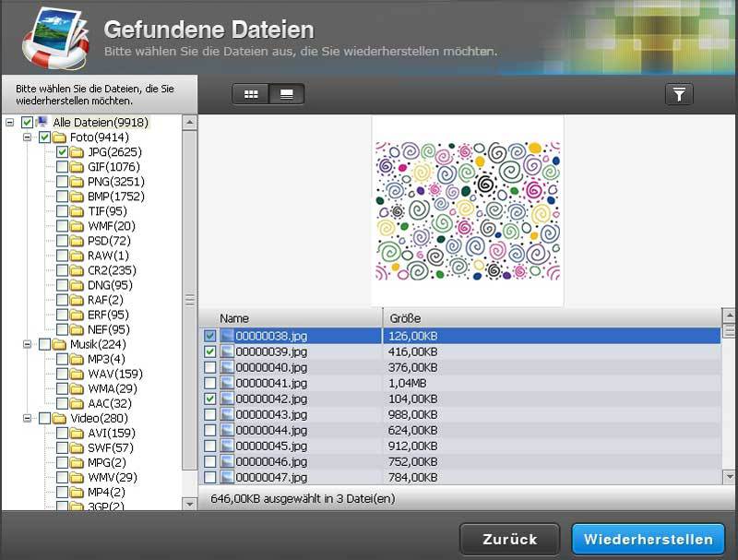
Task: Click the CR2 folder icon
Action: click(77, 270)
